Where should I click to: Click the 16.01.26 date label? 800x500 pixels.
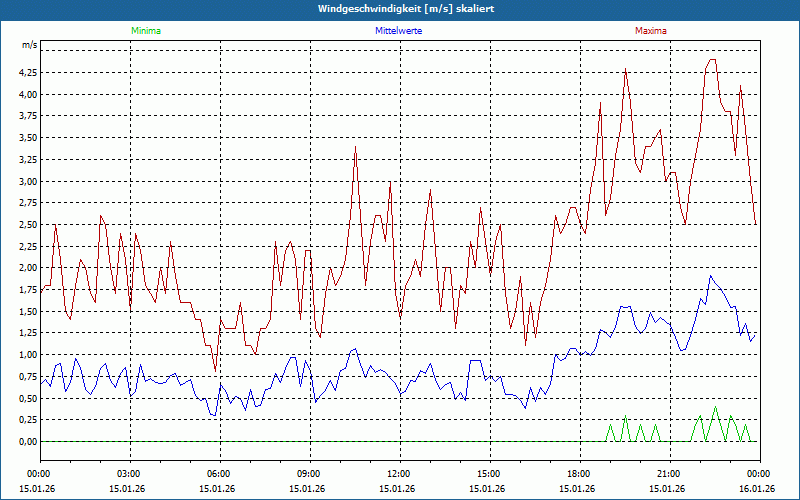click(757, 488)
